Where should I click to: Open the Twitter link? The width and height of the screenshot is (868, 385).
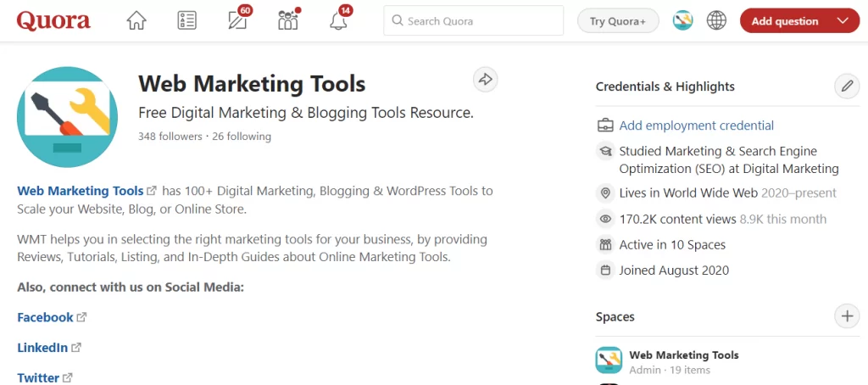click(38, 378)
